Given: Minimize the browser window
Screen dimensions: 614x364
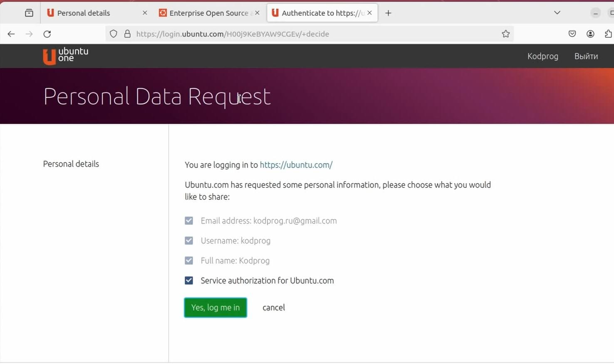Looking at the screenshot, I should [595, 13].
